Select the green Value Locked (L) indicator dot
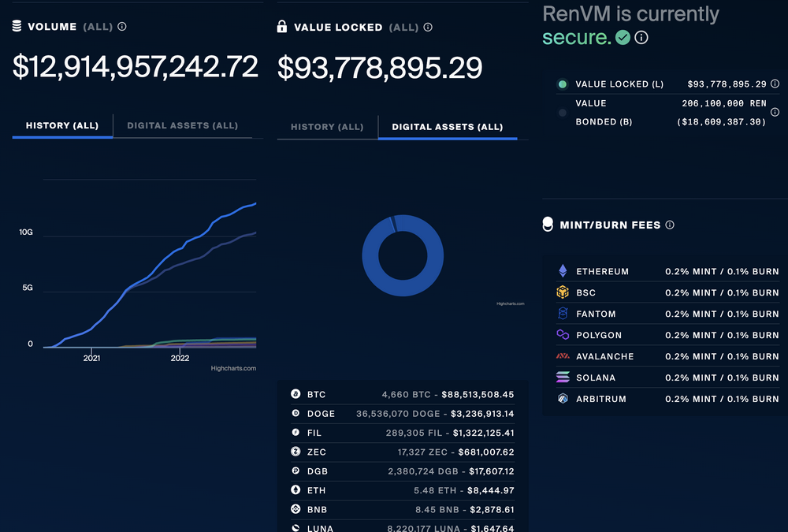 (x=563, y=84)
